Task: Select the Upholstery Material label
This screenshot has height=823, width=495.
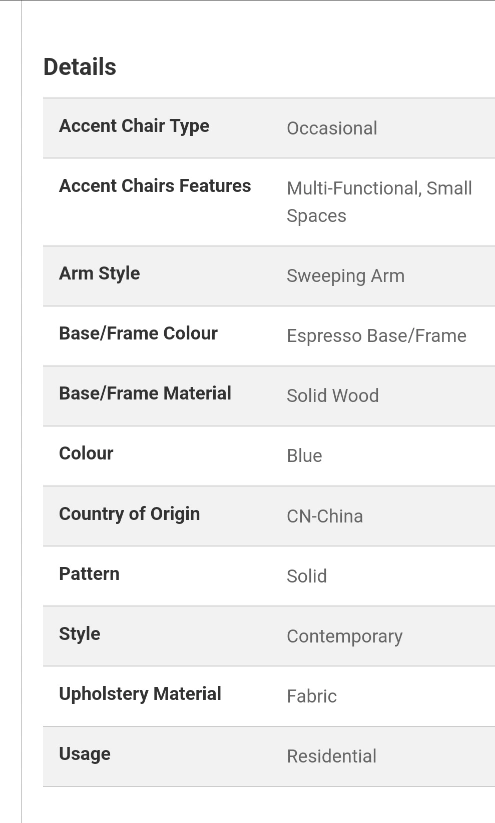Action: coord(140,694)
